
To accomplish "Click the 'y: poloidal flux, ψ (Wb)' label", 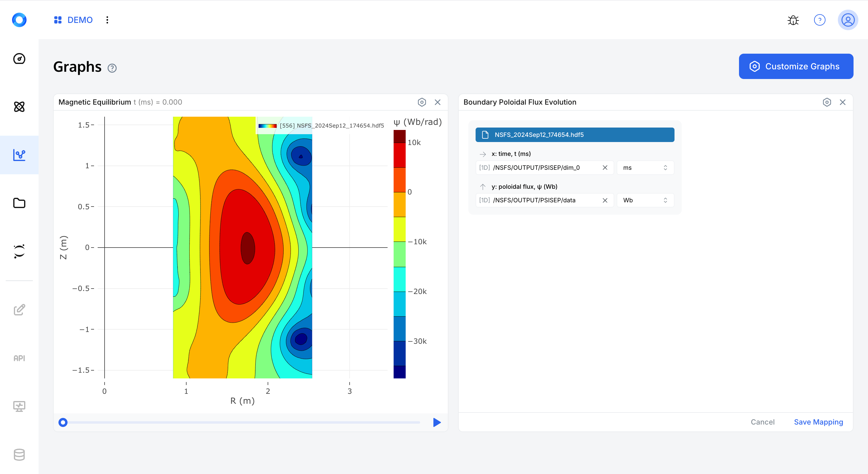I will pos(524,187).
